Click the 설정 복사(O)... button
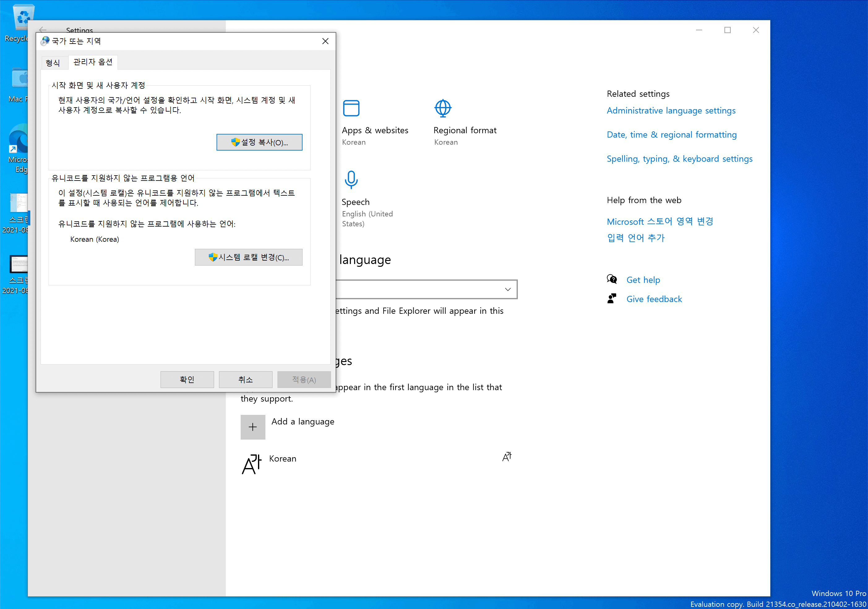The image size is (868, 609). tap(259, 143)
